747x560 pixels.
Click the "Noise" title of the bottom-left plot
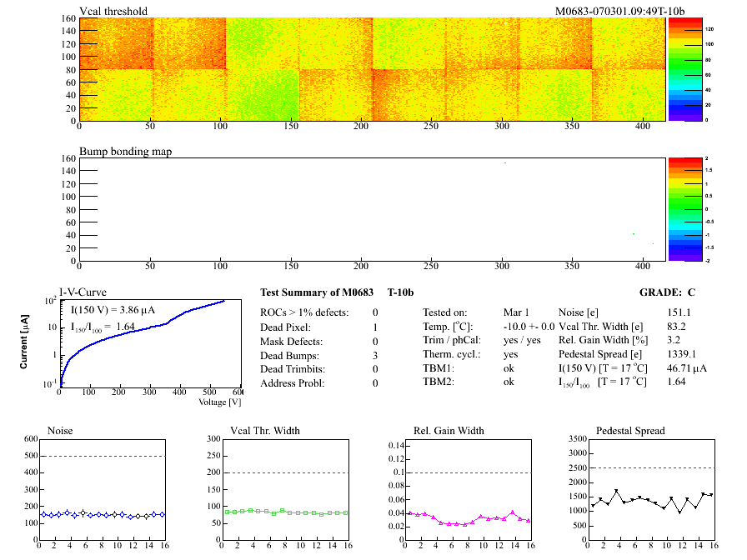tap(60, 431)
